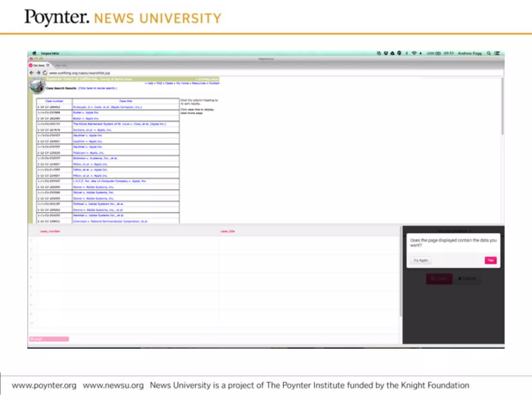
Task: Open the Apple menu
Action: pos(35,53)
